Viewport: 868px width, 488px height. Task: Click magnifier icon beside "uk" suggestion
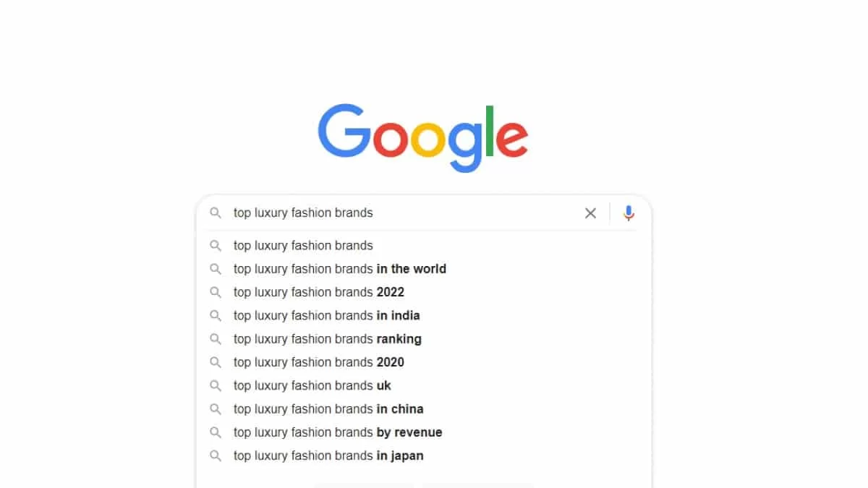(x=215, y=385)
